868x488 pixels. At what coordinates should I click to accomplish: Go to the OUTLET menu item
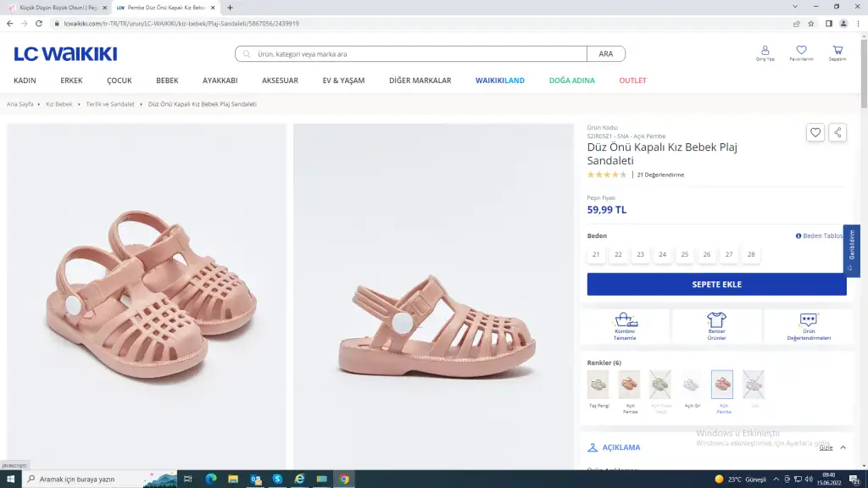pos(632,80)
